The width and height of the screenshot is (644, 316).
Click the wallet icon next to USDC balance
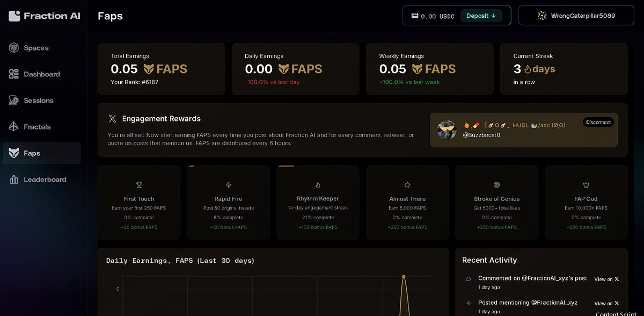click(x=415, y=16)
